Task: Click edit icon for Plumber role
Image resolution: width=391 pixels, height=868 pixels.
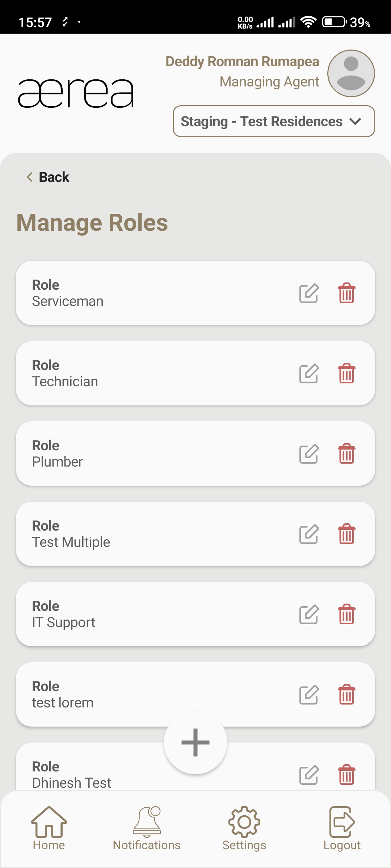Action: coord(309,454)
